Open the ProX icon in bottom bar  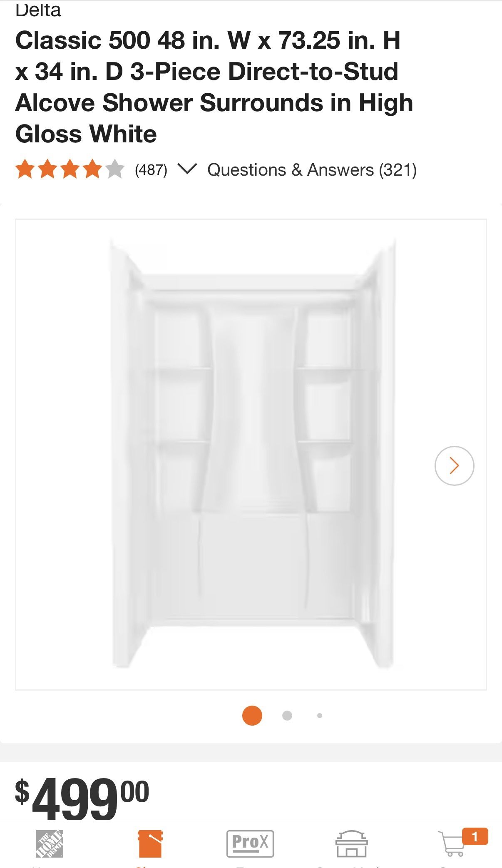(x=250, y=843)
